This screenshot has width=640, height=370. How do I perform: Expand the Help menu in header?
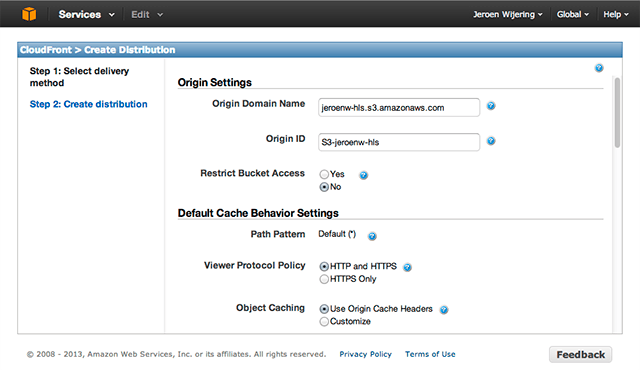[616, 15]
